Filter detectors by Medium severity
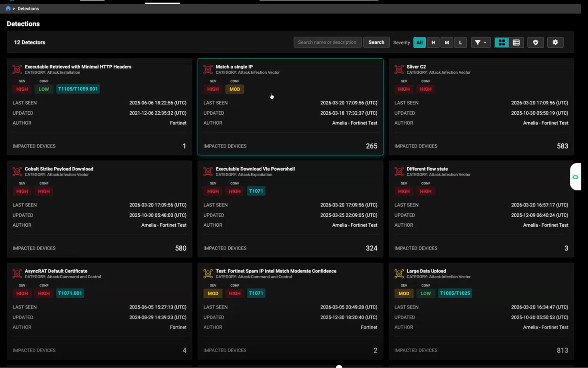The width and height of the screenshot is (588, 368). 447,42
